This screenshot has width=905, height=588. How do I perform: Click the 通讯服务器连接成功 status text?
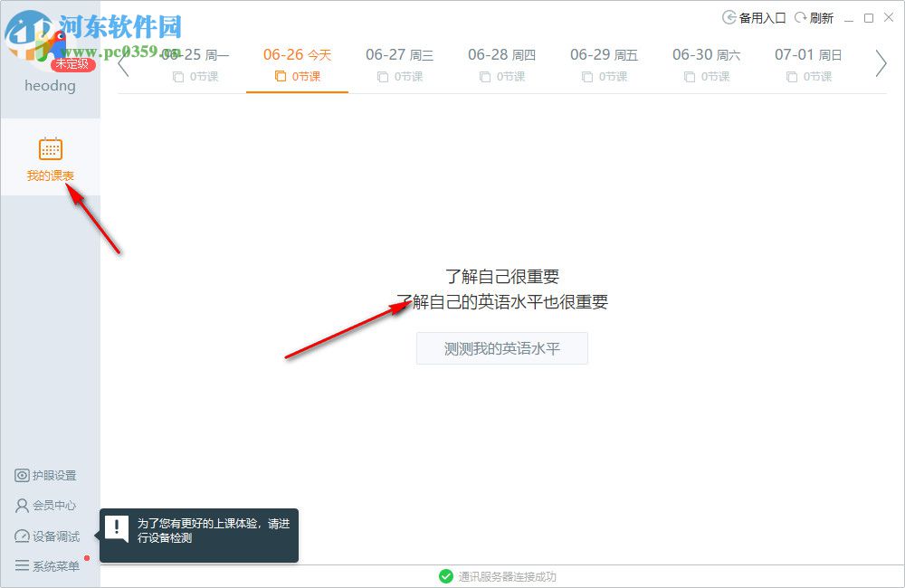(507, 575)
